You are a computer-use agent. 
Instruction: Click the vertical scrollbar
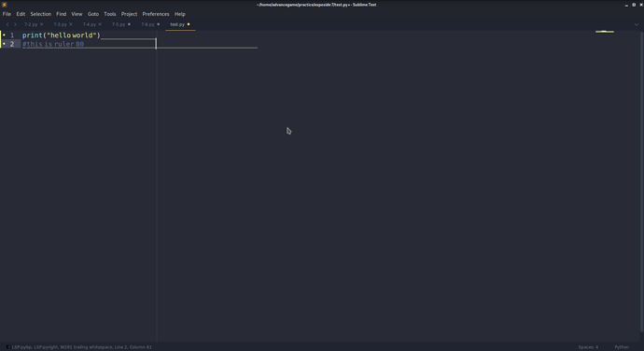pos(641,182)
